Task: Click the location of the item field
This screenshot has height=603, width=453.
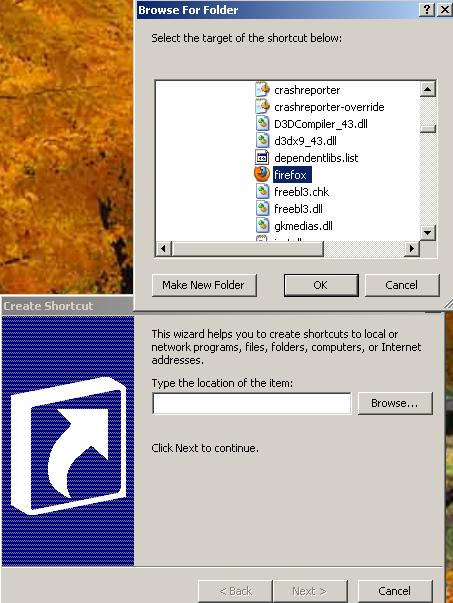Action: (252, 403)
